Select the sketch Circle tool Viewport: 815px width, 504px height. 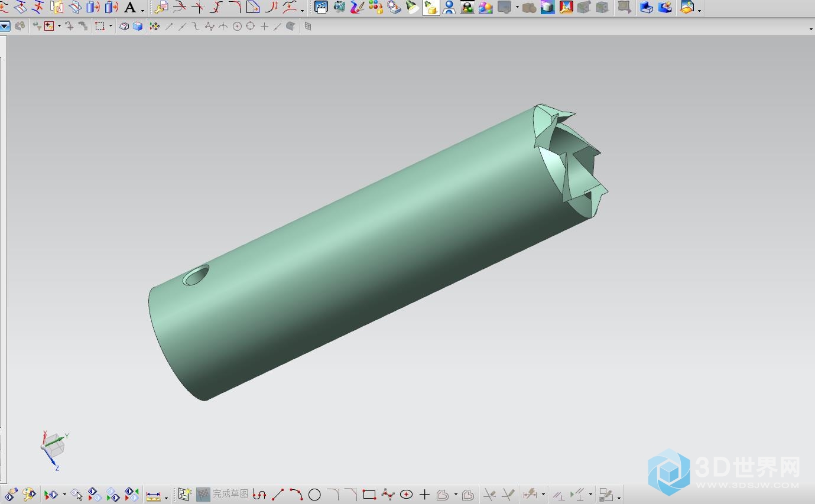pos(314,495)
